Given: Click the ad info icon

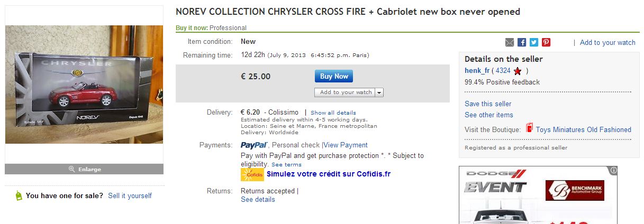Looking at the screenshot, I should point(613,171).
